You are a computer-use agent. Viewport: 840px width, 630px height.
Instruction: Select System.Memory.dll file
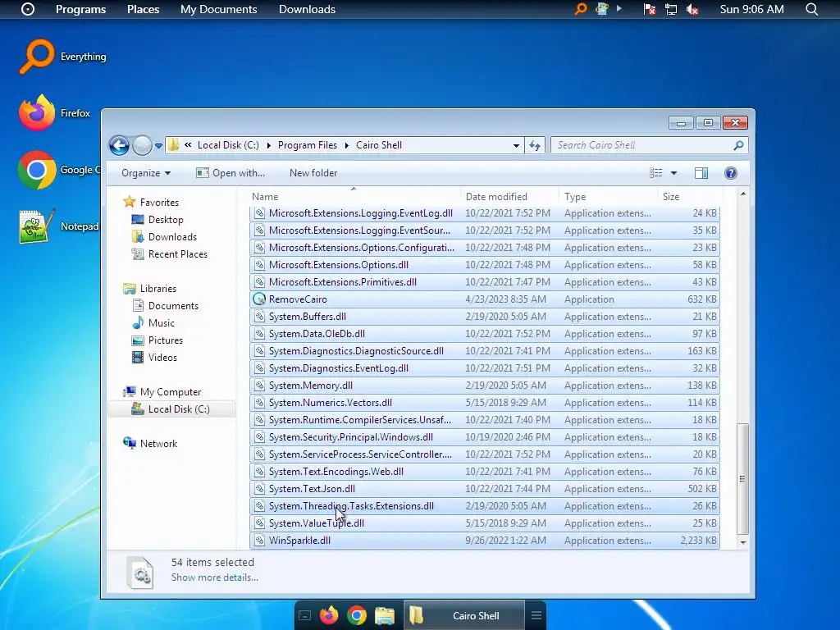point(485,386)
